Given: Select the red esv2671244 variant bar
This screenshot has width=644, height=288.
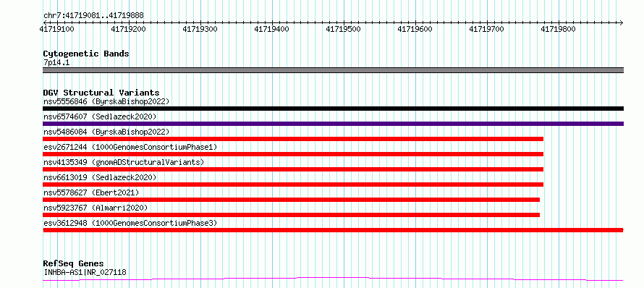Looking at the screenshot, I should [293, 154].
